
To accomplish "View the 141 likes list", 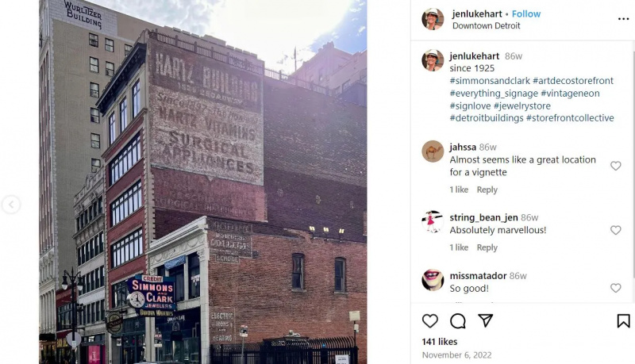I will [x=440, y=342].
